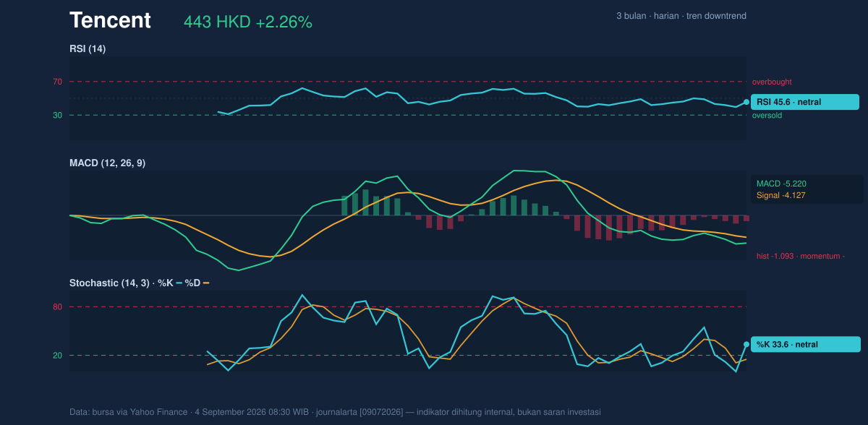Click the overbought label
This screenshot has width=868, height=425.
click(772, 82)
